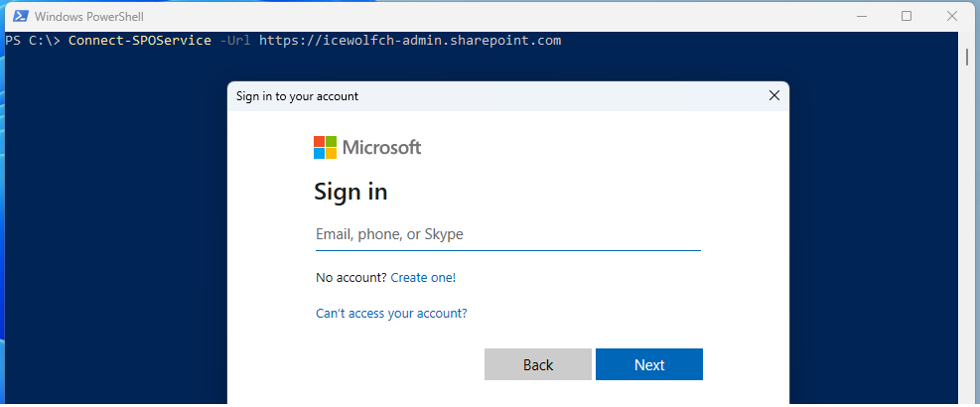980x407 pixels.
Task: Open the Create one! link
Action: pyautogui.click(x=423, y=278)
